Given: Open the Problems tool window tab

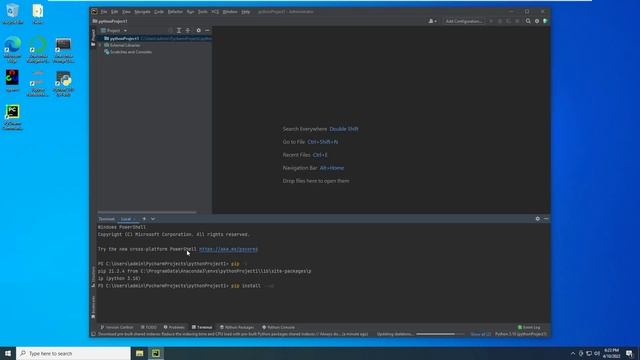Looking at the screenshot, I should point(174,327).
